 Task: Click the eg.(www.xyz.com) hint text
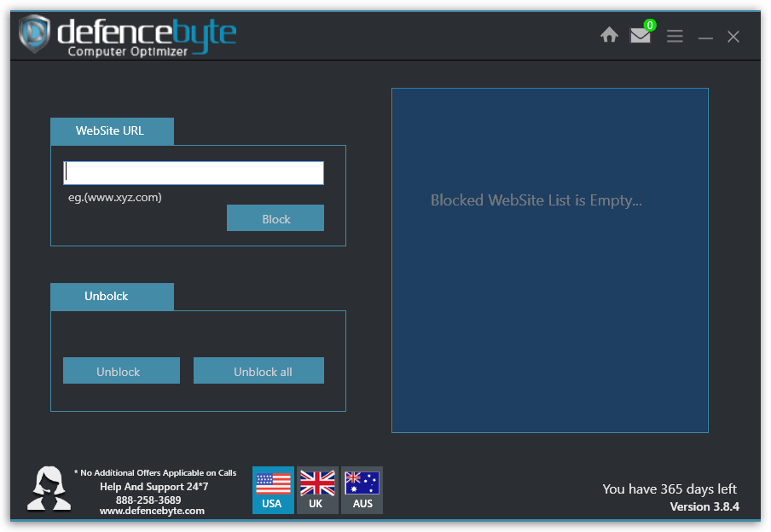(x=116, y=196)
